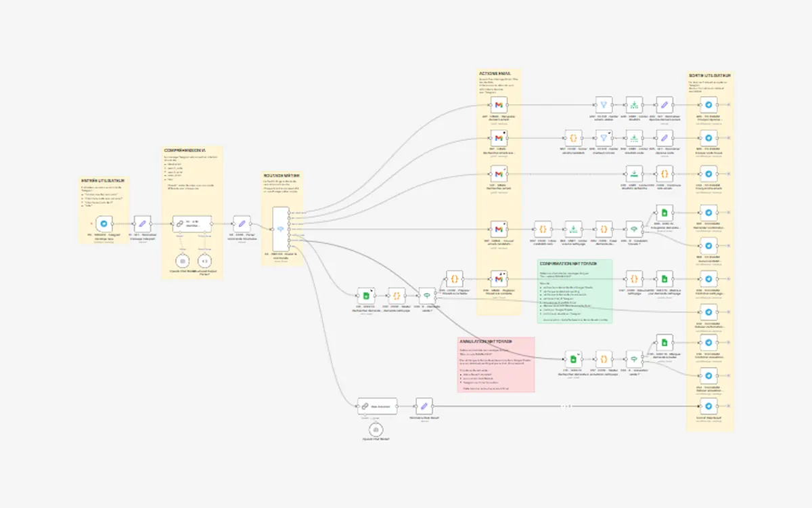This screenshot has height=508, width=812.
Task: Select the filter node in the top email row
Action: (604, 105)
